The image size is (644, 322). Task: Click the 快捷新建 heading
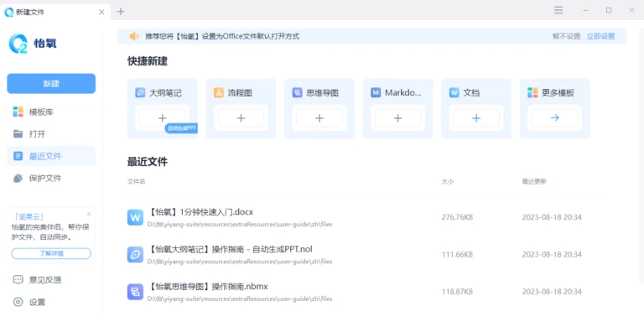(148, 61)
